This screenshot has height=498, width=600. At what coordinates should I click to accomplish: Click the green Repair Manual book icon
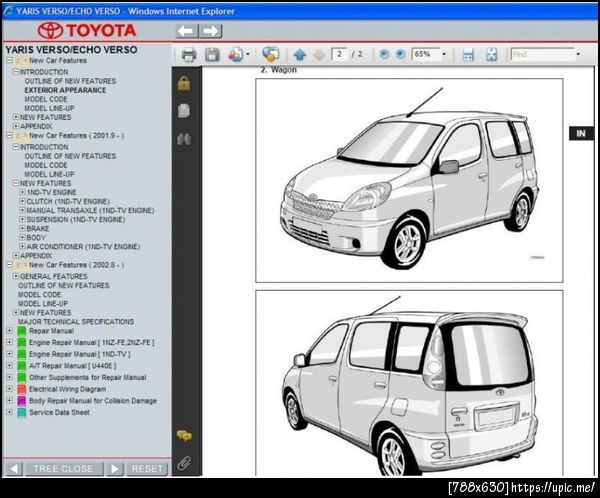(22, 331)
